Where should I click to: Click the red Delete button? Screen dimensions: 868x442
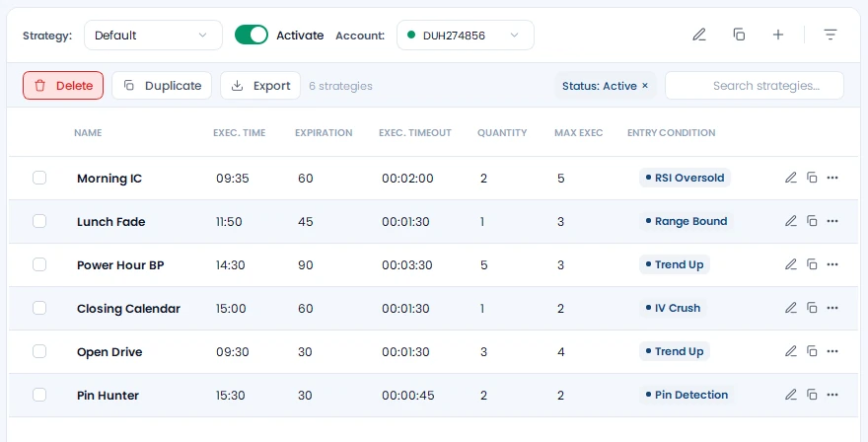point(63,85)
